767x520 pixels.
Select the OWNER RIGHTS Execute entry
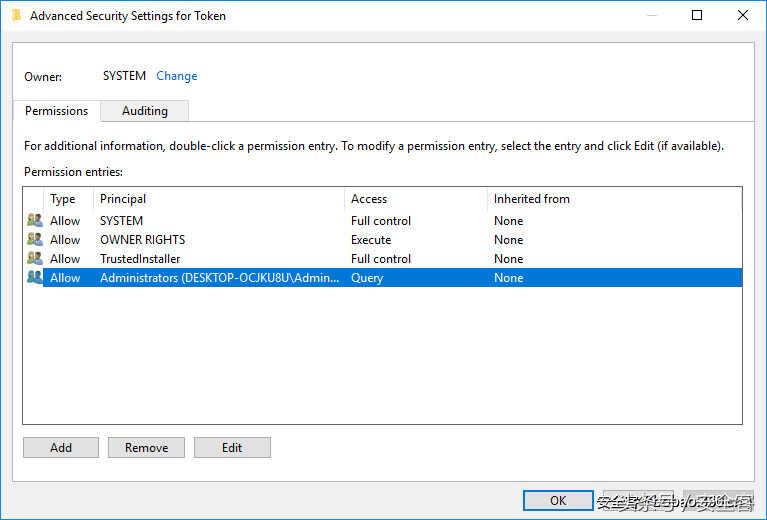tap(142, 240)
